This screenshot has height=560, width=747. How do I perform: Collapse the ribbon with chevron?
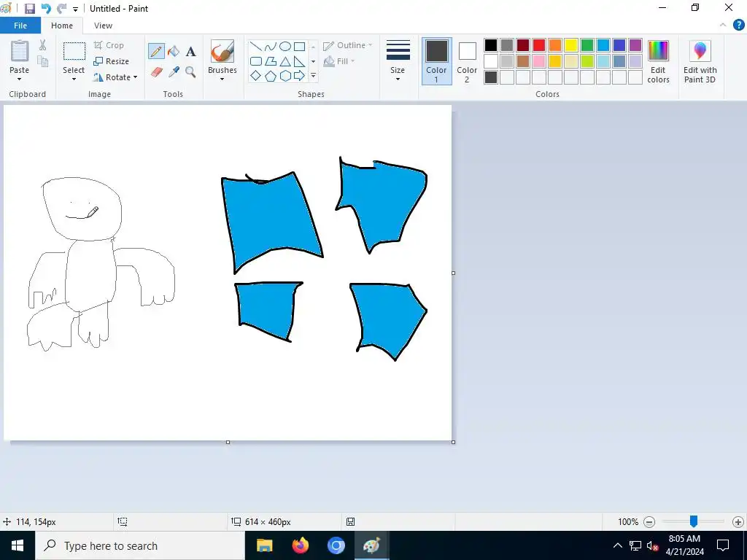tap(723, 26)
